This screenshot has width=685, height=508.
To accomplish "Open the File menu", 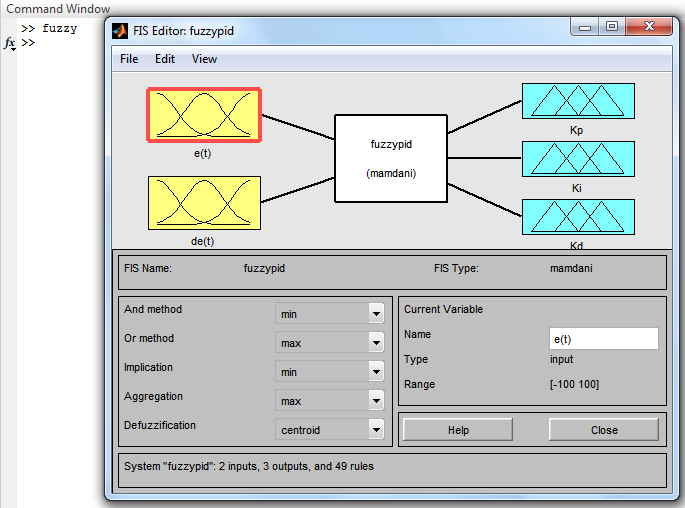I will 129,59.
